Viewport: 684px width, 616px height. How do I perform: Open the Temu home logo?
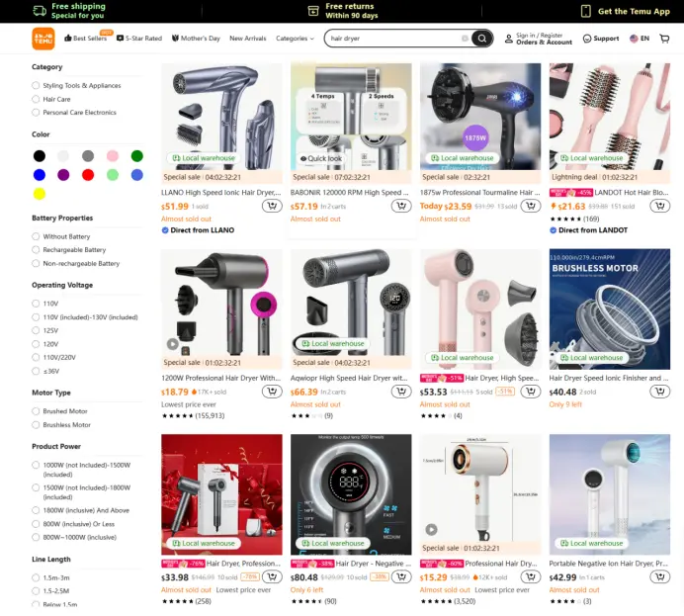[43, 39]
